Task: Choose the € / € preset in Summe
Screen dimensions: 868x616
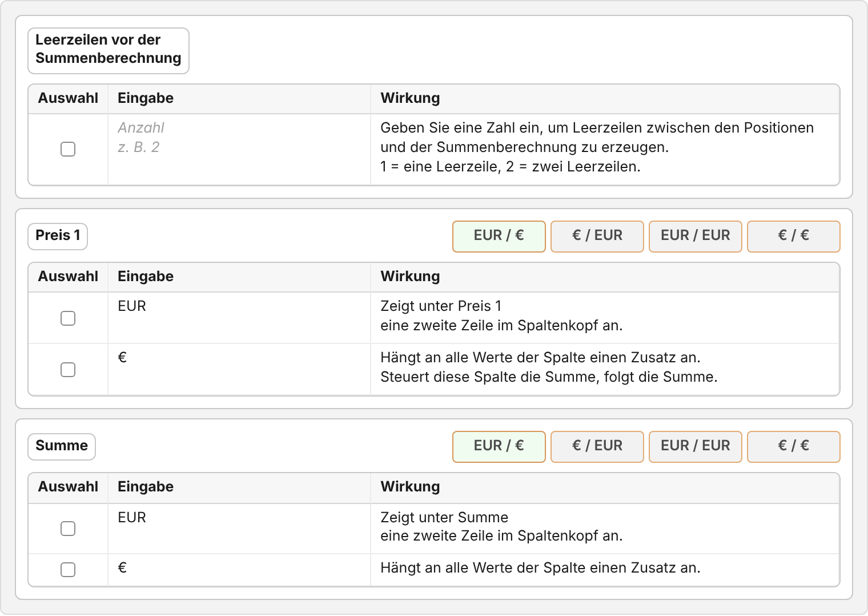Action: [x=794, y=447]
